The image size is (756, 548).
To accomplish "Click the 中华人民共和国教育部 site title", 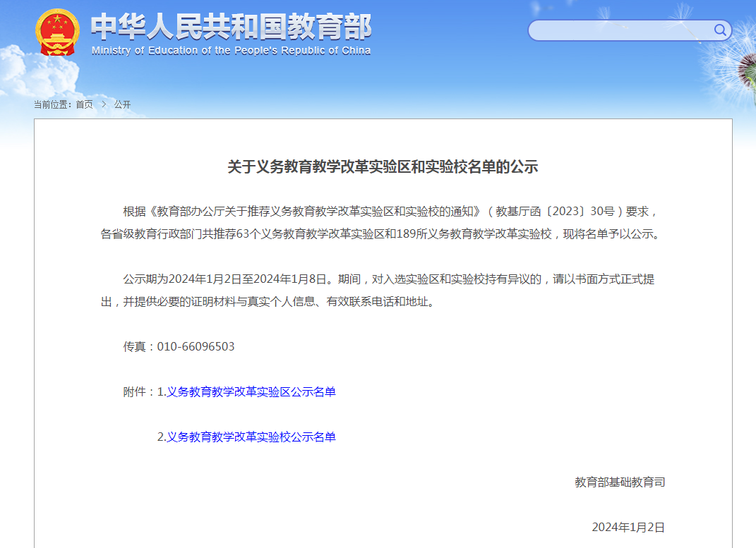I will [232, 27].
